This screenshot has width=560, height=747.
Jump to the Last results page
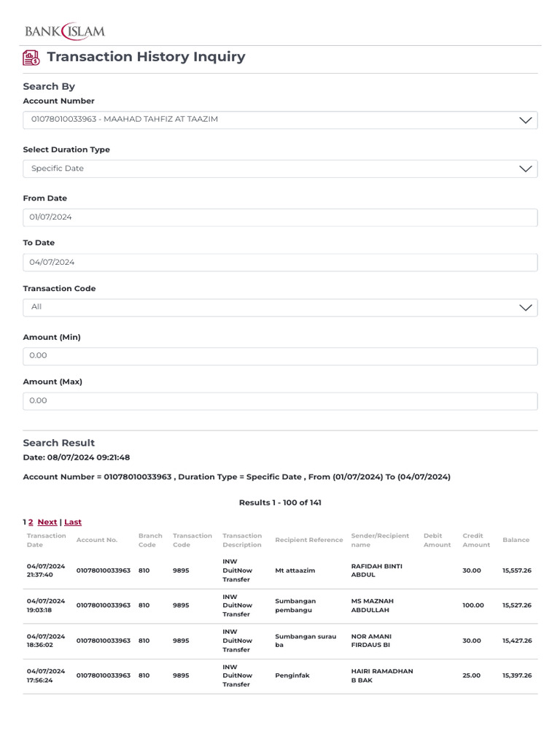click(73, 522)
